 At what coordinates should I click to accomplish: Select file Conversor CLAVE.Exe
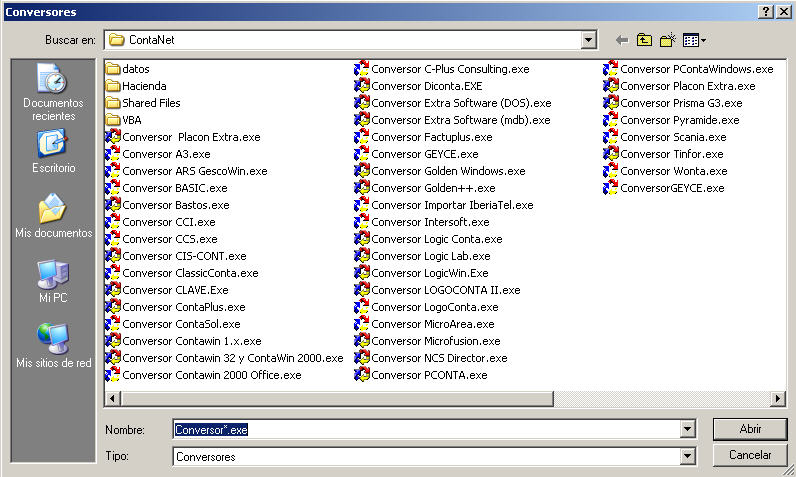coord(167,290)
